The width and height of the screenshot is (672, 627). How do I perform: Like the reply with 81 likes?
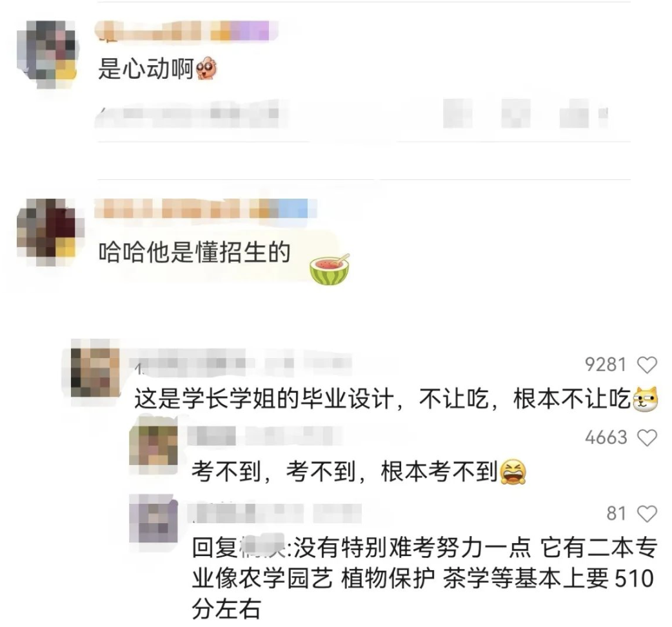[x=647, y=513]
